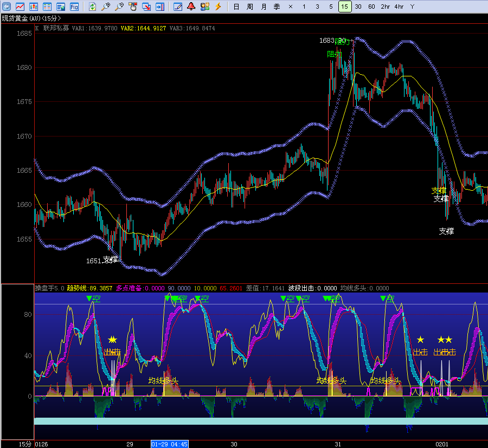This screenshot has width=488, height=448.
Task: Open the red alarm bell alert icon
Action: click(x=191, y=7)
